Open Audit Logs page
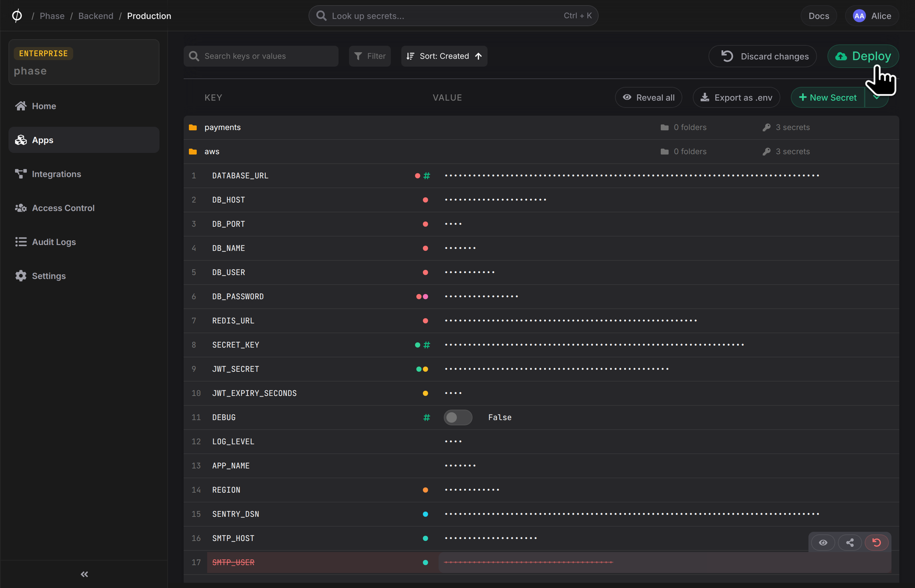Screen dimensions: 915x588 84,242
